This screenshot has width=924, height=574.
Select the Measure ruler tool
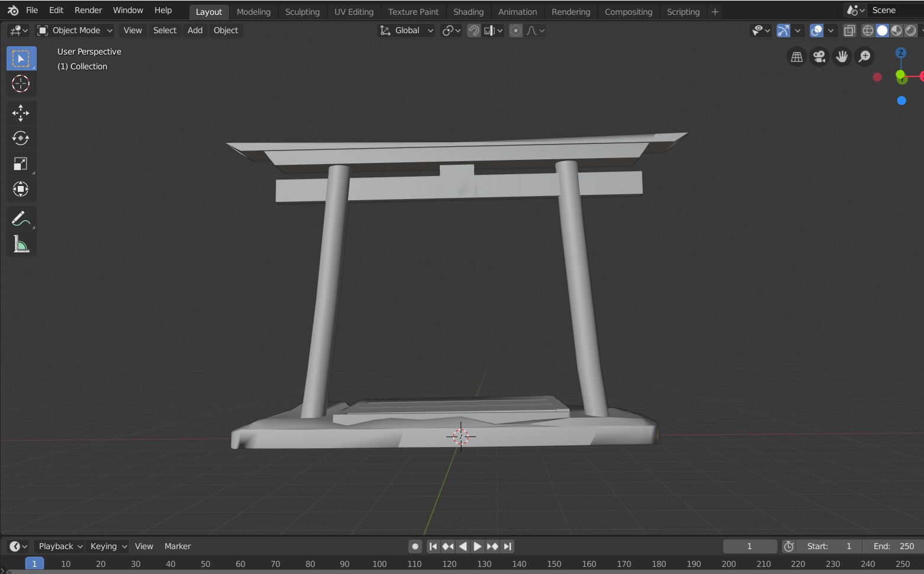click(x=21, y=244)
